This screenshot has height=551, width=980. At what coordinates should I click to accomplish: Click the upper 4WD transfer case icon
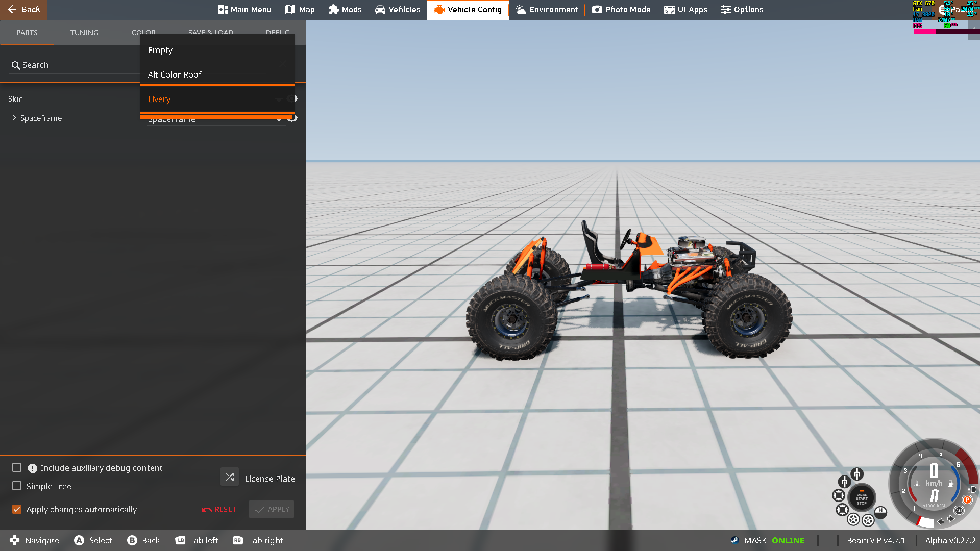pyautogui.click(x=857, y=474)
